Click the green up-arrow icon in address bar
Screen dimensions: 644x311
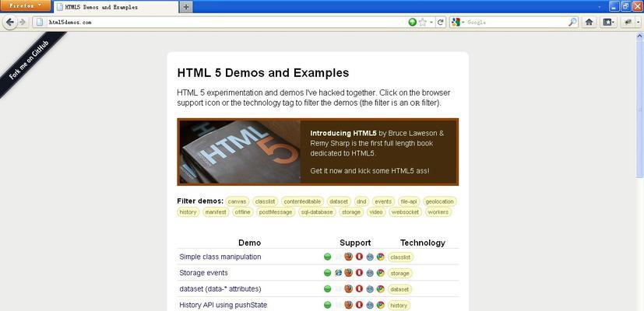tap(413, 22)
